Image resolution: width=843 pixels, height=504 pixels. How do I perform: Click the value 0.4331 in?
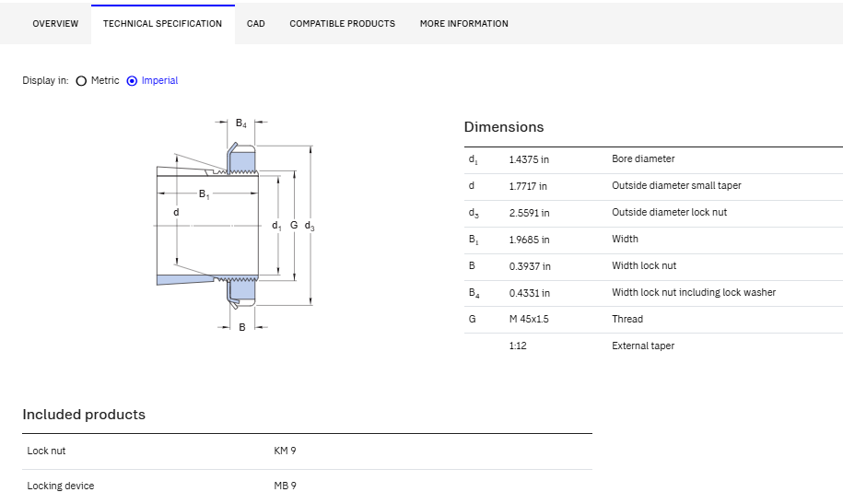(x=529, y=293)
